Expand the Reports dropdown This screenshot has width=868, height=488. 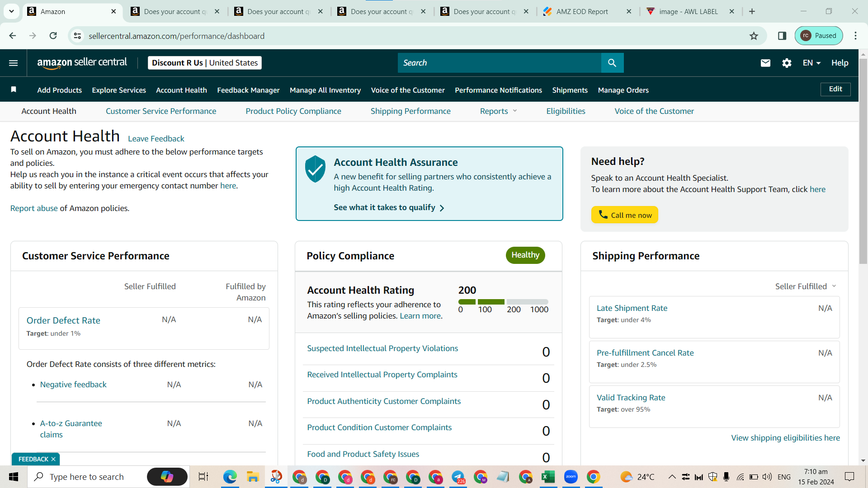coord(498,111)
